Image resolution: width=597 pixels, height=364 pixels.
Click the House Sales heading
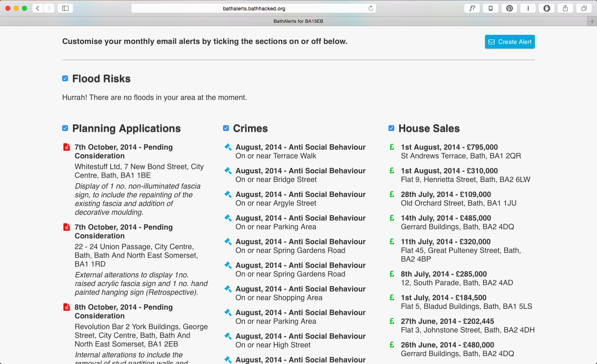429,129
